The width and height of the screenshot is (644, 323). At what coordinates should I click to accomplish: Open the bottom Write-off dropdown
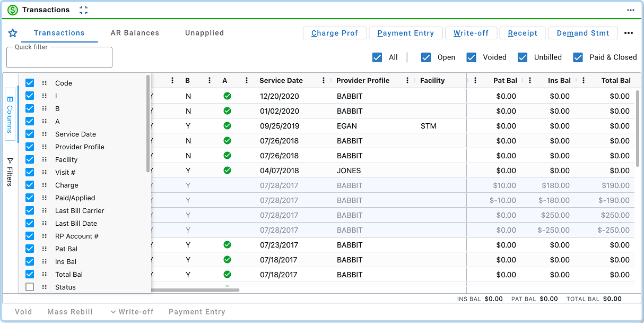pos(132,312)
